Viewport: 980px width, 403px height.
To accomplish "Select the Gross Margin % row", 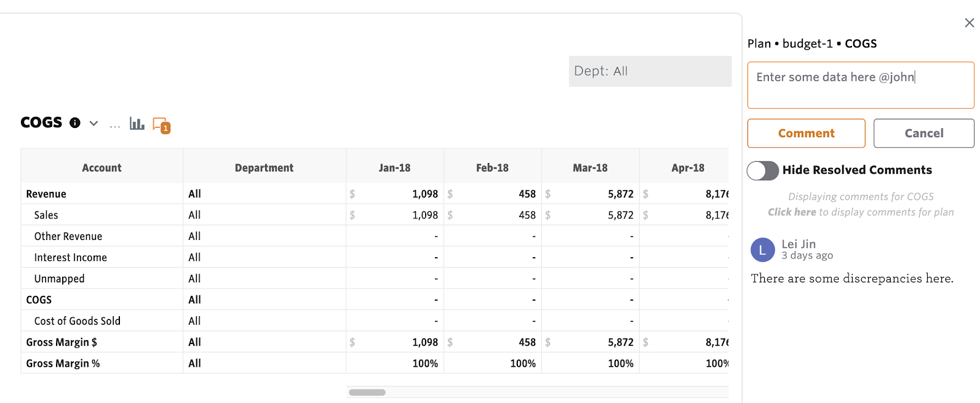I will (63, 364).
